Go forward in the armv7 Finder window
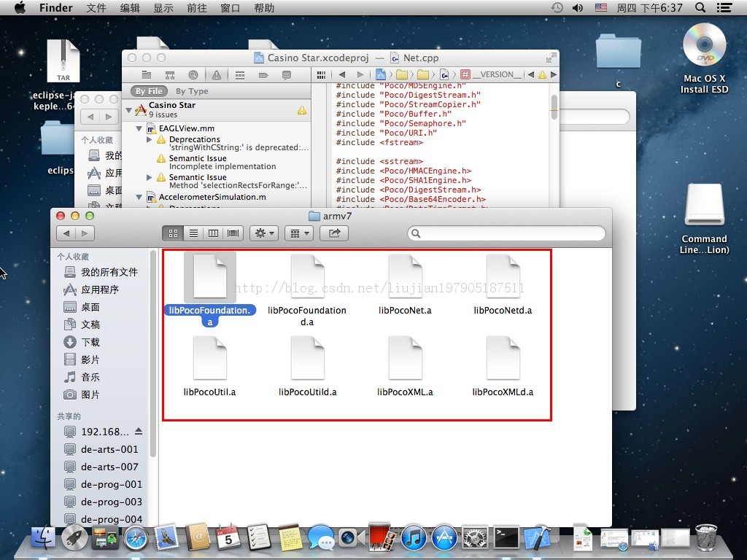The image size is (747, 560). click(x=85, y=233)
